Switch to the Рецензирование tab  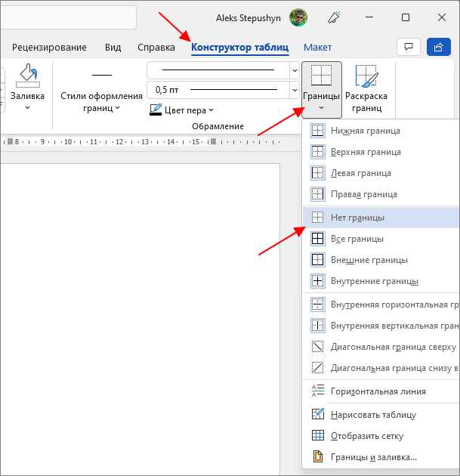pos(49,48)
